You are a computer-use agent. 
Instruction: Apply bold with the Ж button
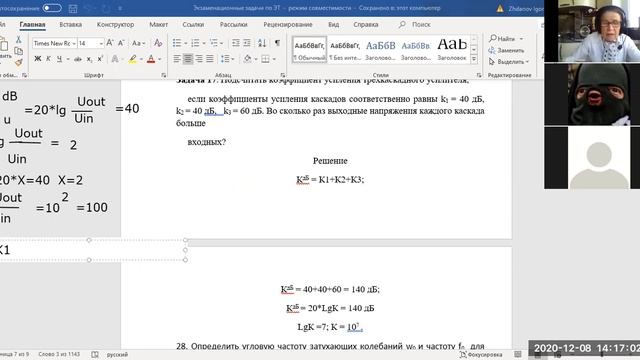[38, 59]
